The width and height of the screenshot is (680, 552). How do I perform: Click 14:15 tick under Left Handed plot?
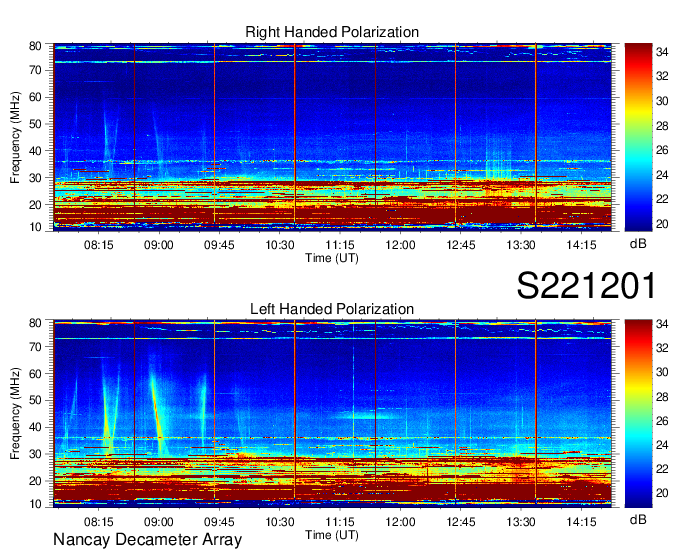pyautogui.click(x=582, y=522)
